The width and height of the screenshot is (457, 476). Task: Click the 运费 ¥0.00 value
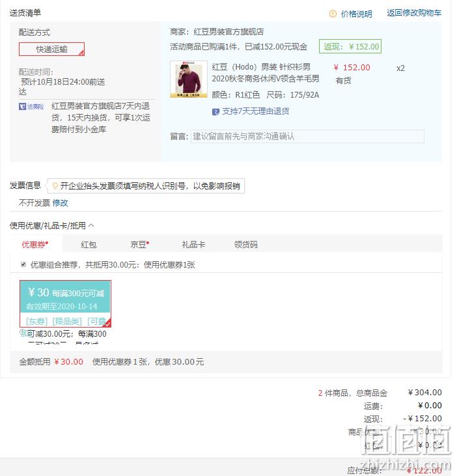point(430,406)
